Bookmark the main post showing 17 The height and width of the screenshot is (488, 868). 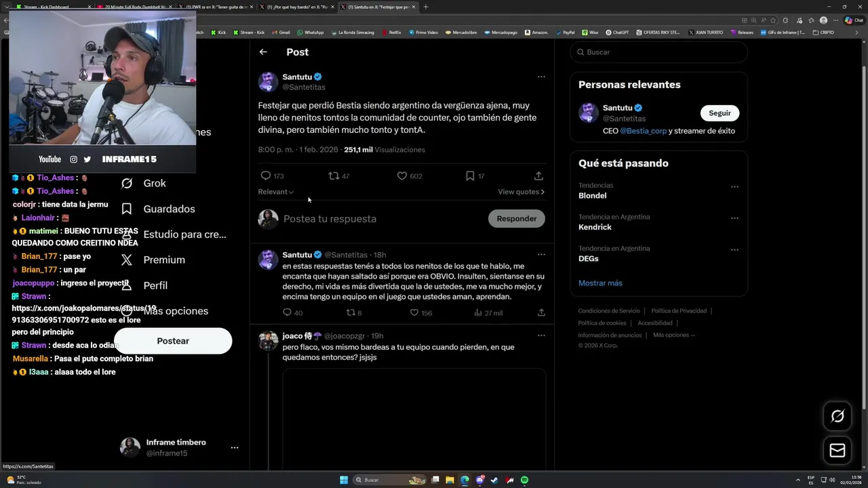click(470, 176)
